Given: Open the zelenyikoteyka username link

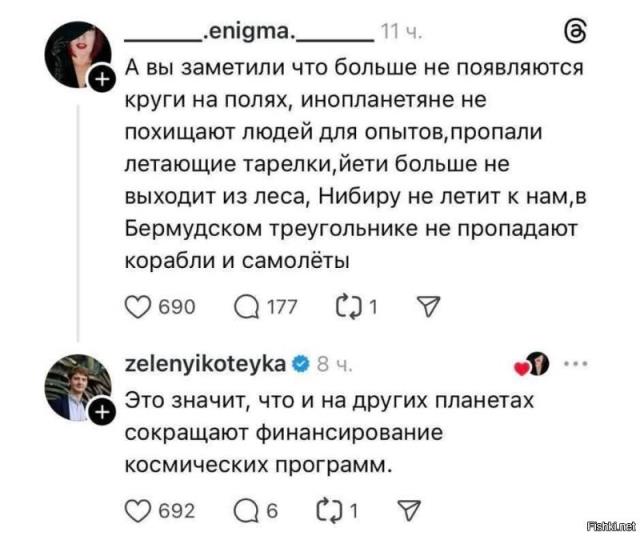Looking at the screenshot, I should tap(205, 363).
